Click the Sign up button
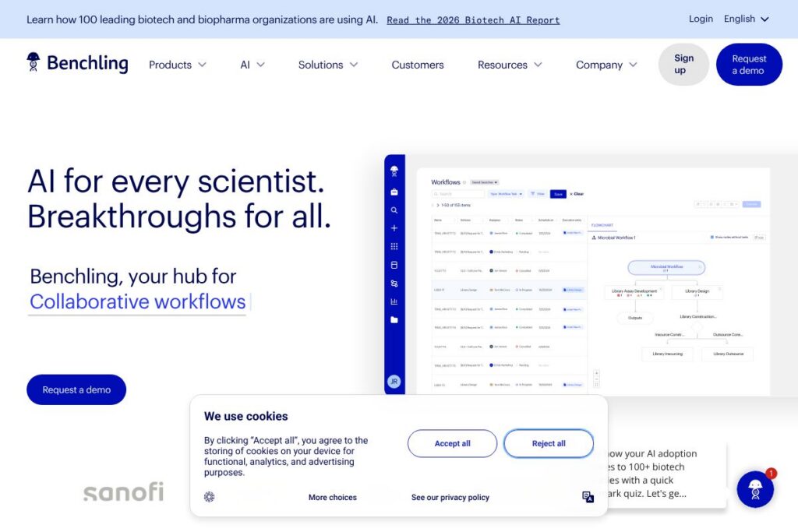The image size is (798, 532). pyautogui.click(x=683, y=65)
